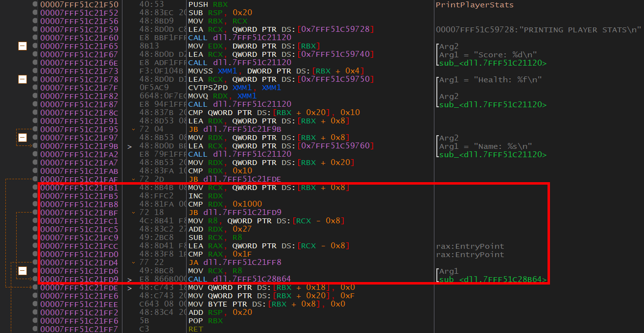Click the "PRINTING PLAYER STATS" string comment

tap(538, 29)
